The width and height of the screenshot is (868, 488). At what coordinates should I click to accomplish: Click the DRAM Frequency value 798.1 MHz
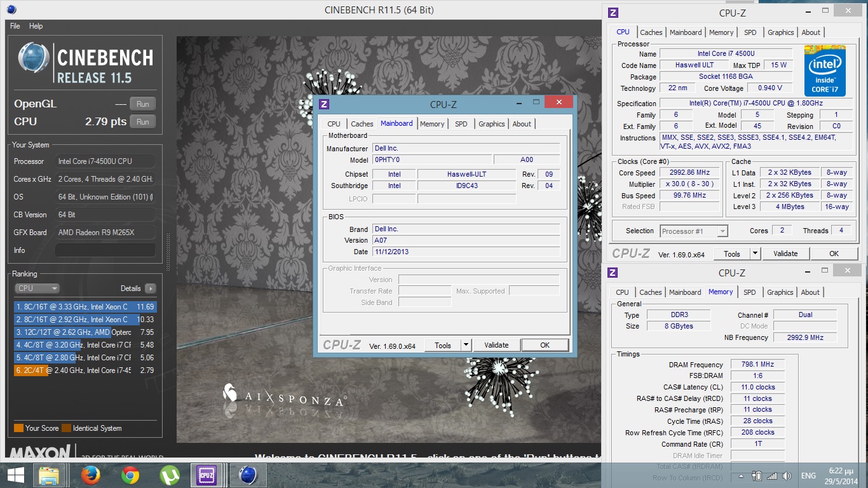[x=757, y=365]
